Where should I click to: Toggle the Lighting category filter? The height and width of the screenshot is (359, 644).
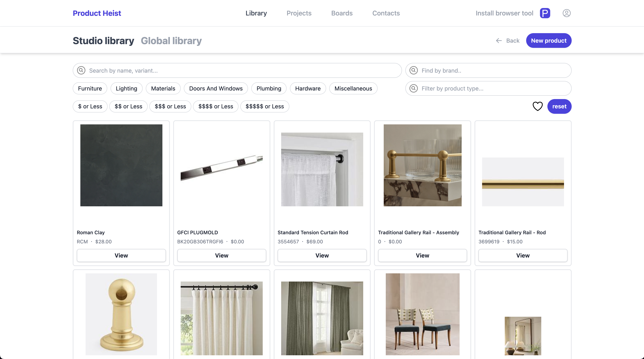(x=126, y=88)
